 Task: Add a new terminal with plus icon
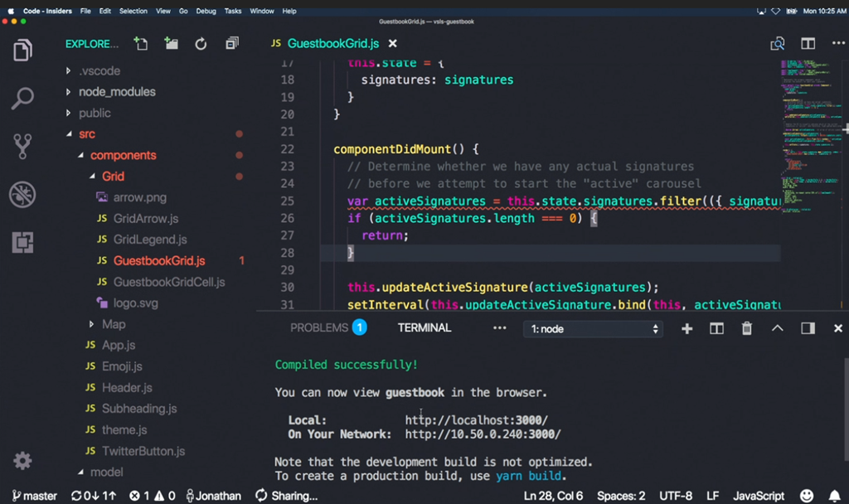pos(686,328)
